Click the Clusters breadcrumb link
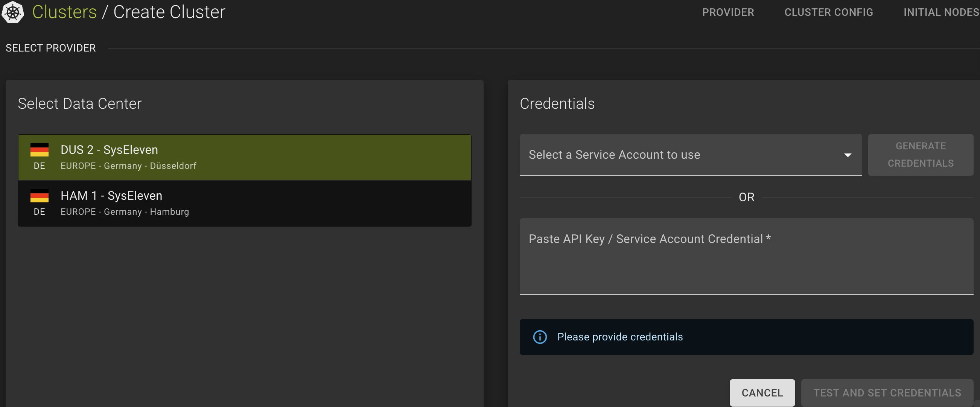The image size is (980, 407). (64, 12)
